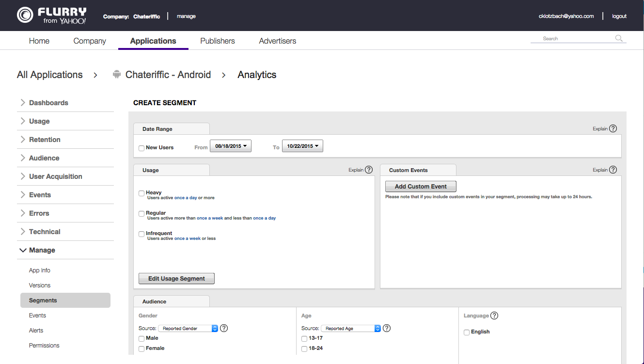The width and height of the screenshot is (644, 364).
Task: Click the Edit Usage Segment button
Action: [176, 279]
